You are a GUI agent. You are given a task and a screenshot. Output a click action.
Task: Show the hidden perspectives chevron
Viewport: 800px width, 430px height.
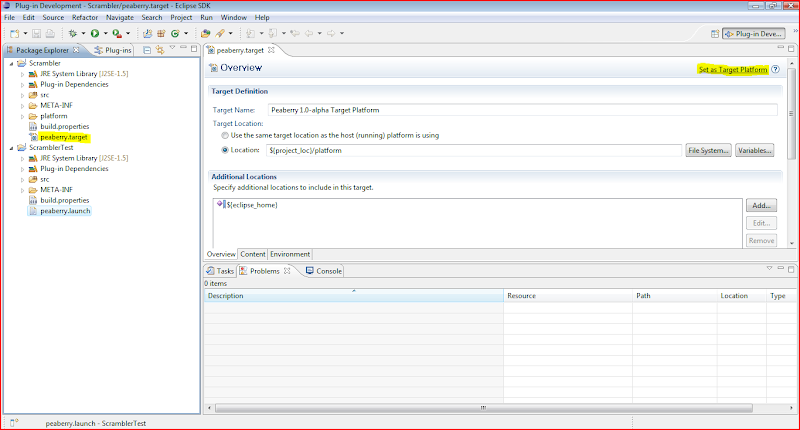tap(795, 32)
